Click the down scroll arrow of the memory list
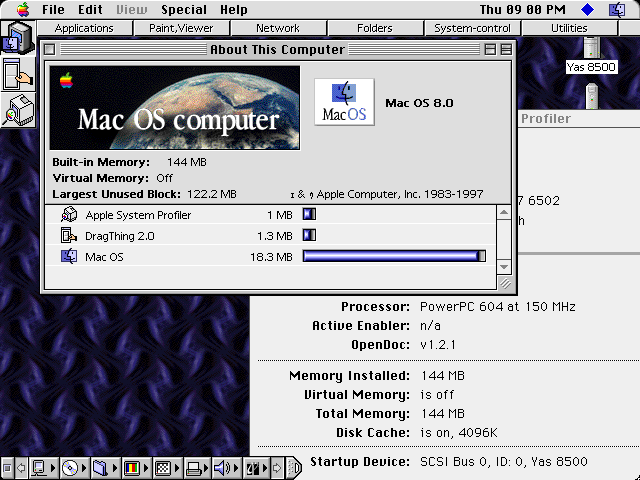640x480 pixels. pyautogui.click(x=504, y=267)
